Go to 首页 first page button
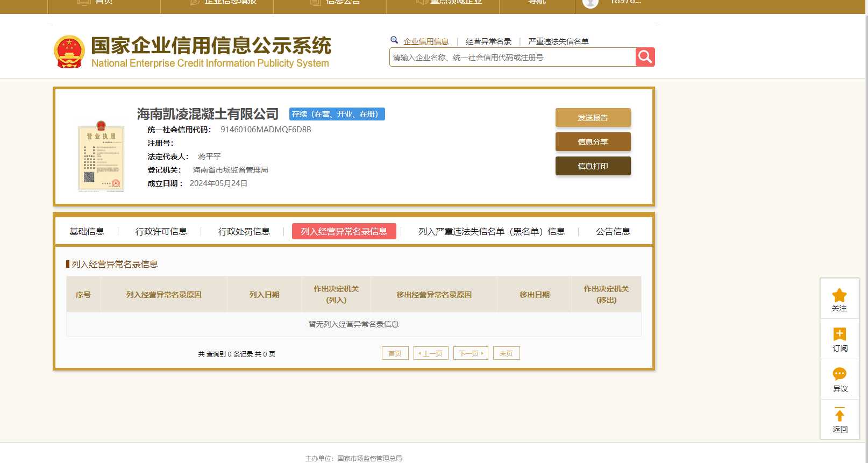The height and width of the screenshot is (463, 868). tap(395, 353)
